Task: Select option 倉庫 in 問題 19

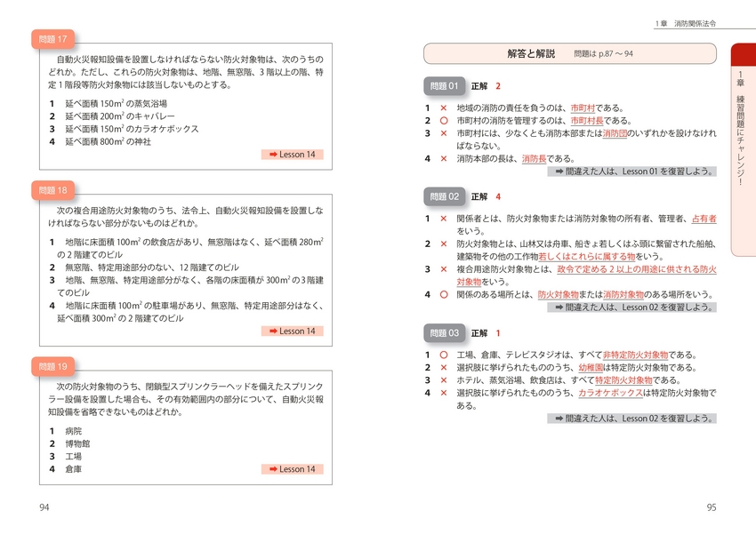Action: point(66,469)
